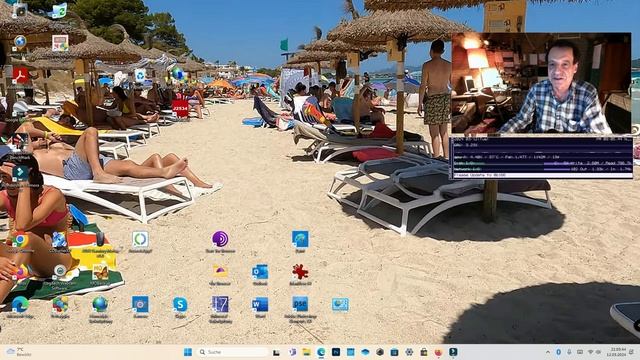Screen dimensions: 640x360
Task: Open the weather widget on taskbar
Action: point(19,352)
